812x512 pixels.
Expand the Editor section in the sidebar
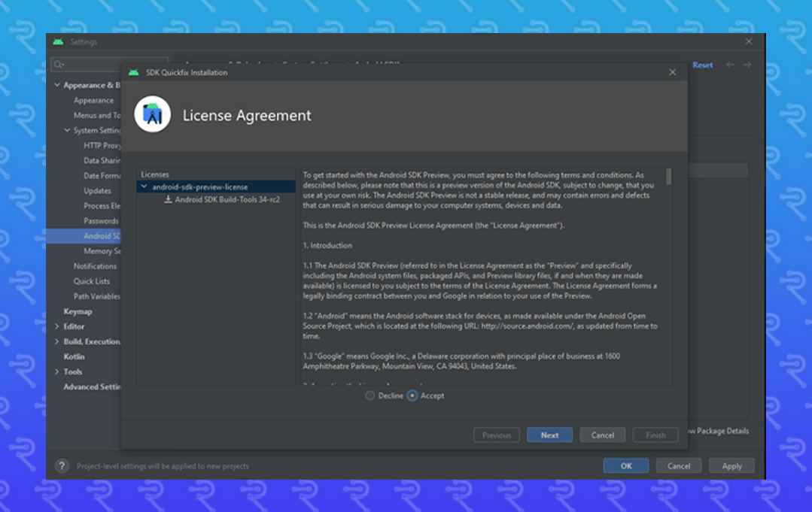click(58, 326)
